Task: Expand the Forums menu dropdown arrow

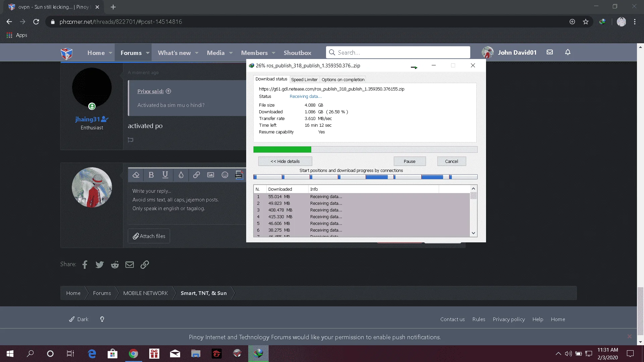Action: [x=148, y=53]
